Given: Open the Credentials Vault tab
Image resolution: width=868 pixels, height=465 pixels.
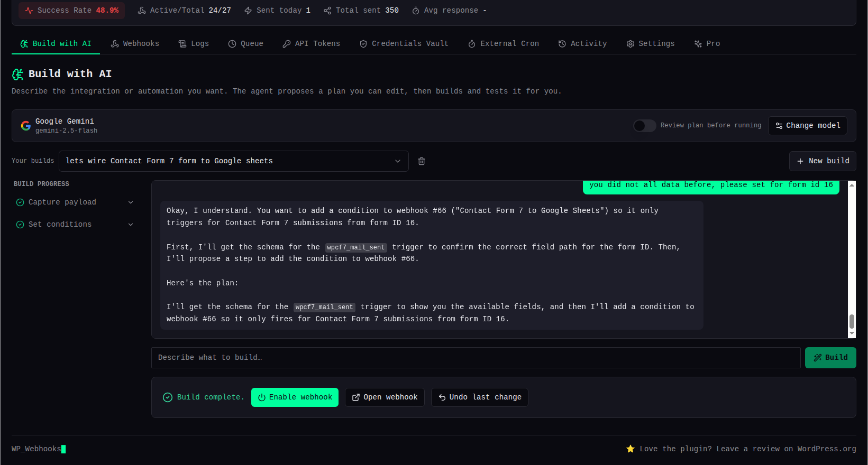Looking at the screenshot, I should point(404,44).
